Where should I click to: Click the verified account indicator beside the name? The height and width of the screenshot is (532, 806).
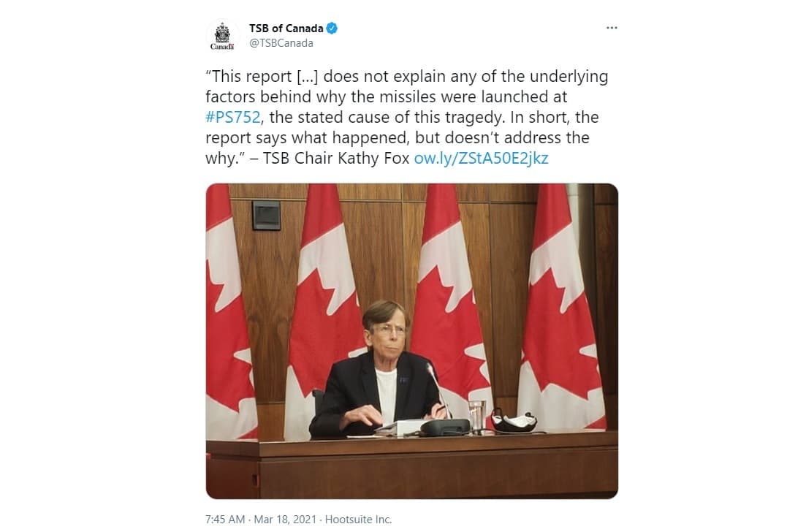333,28
